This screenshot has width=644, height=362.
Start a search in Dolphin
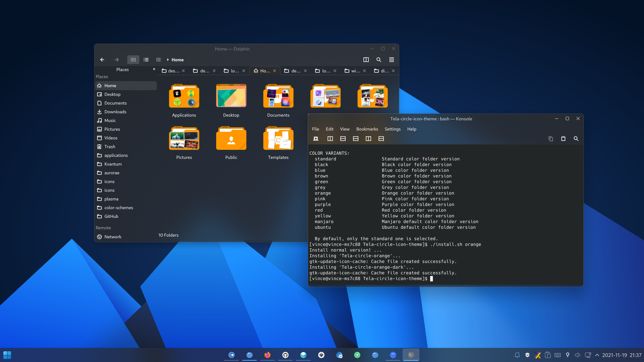[379, 60]
